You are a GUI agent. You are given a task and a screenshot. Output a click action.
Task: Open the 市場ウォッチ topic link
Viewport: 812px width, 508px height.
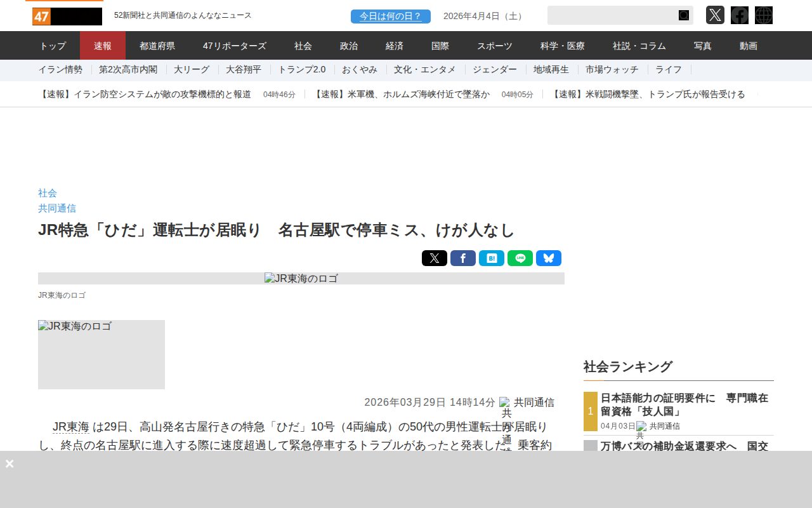coord(612,70)
